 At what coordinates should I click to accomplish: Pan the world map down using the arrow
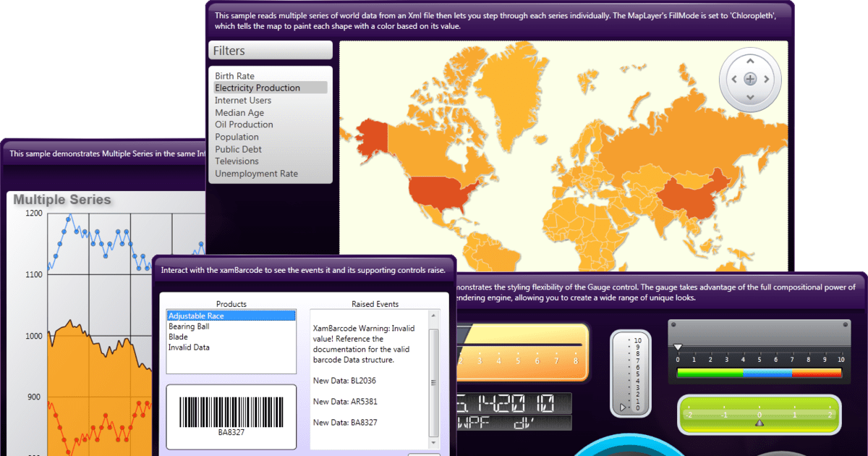pos(750,97)
